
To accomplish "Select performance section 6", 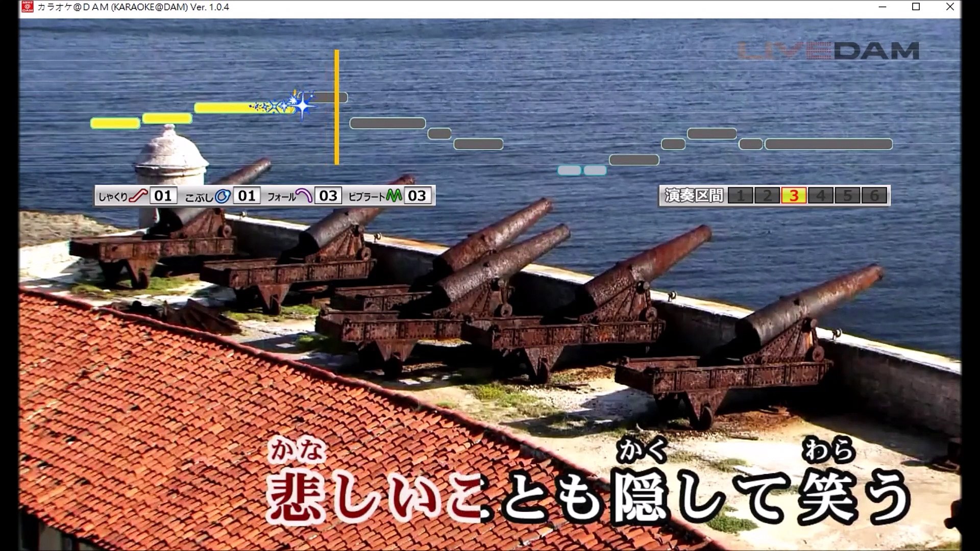I will click(874, 196).
